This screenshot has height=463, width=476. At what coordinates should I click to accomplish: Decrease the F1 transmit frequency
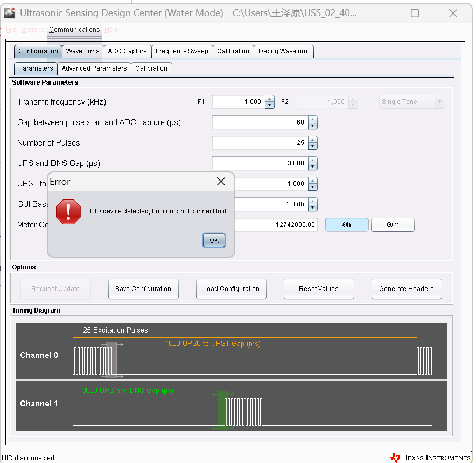tap(270, 105)
